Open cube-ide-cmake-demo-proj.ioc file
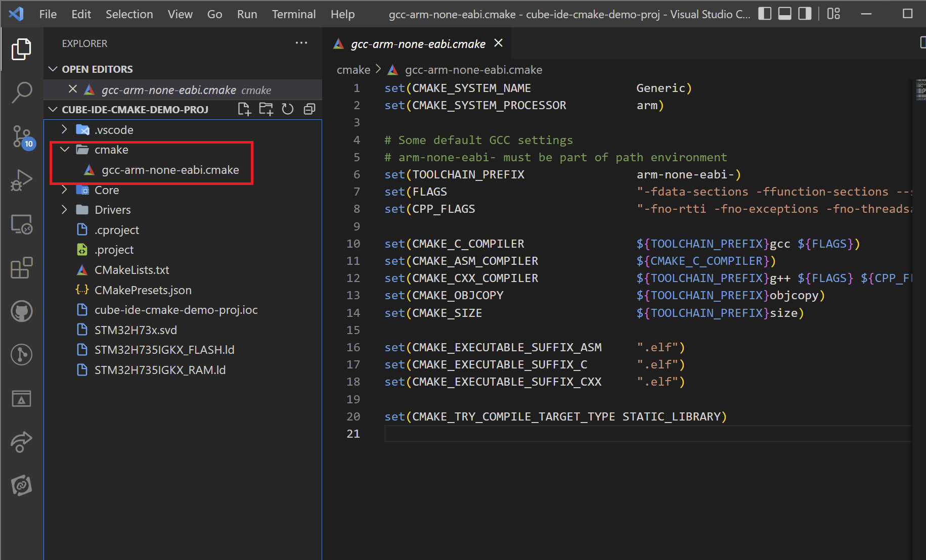Viewport: 926px width, 560px height. click(176, 310)
